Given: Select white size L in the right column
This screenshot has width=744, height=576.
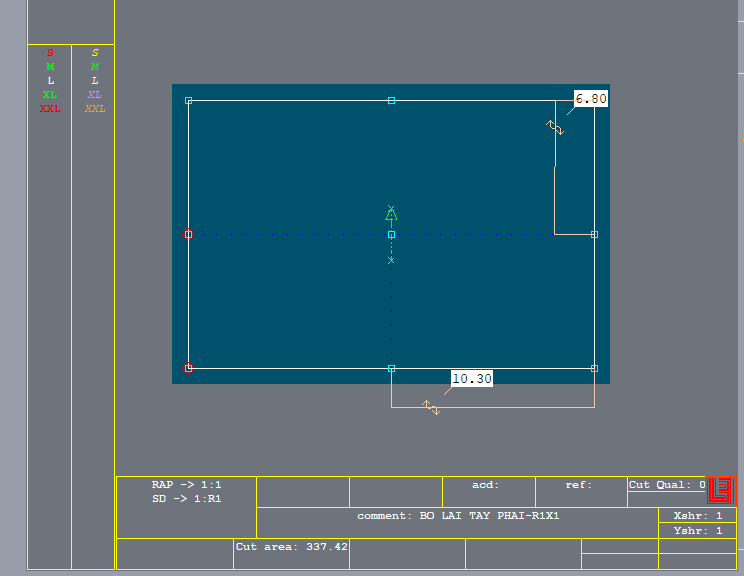Looking at the screenshot, I should coord(95,81).
